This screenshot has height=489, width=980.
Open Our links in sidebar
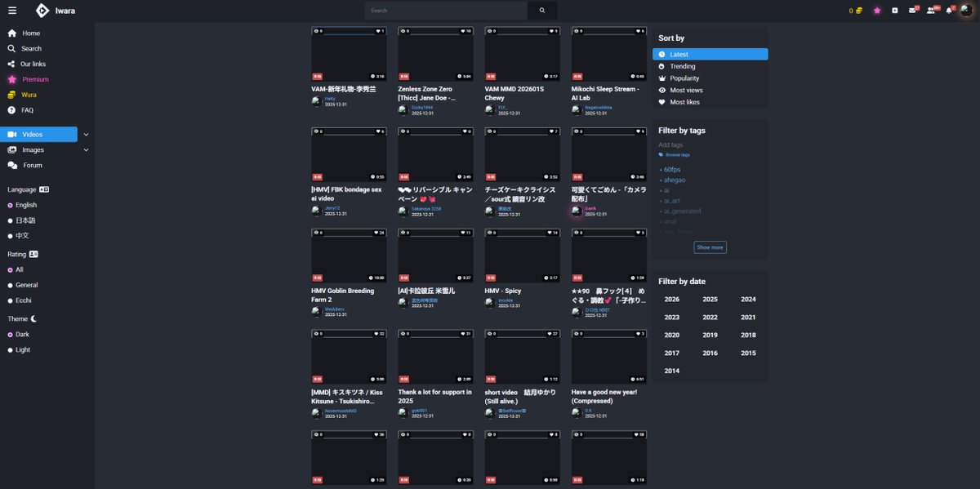pyautogui.click(x=33, y=64)
